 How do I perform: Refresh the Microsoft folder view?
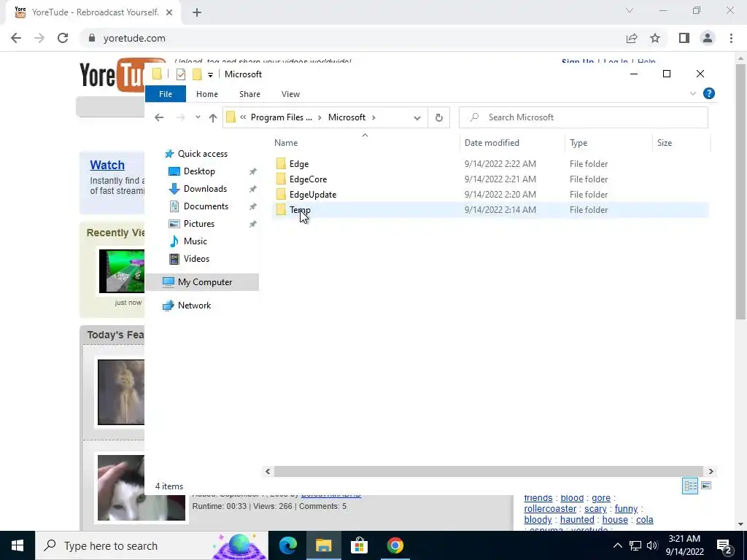pos(438,117)
